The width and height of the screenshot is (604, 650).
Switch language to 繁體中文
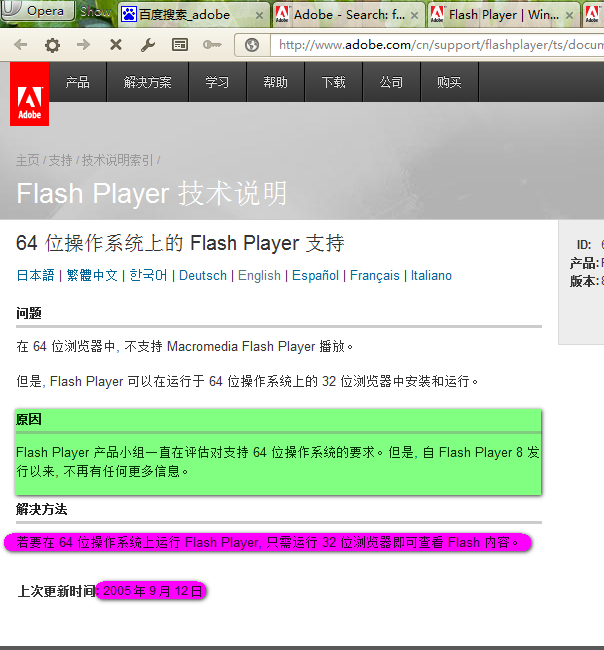coord(92,275)
